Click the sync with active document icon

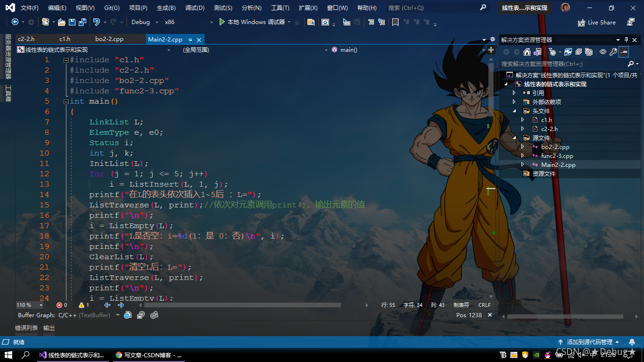tap(568, 52)
